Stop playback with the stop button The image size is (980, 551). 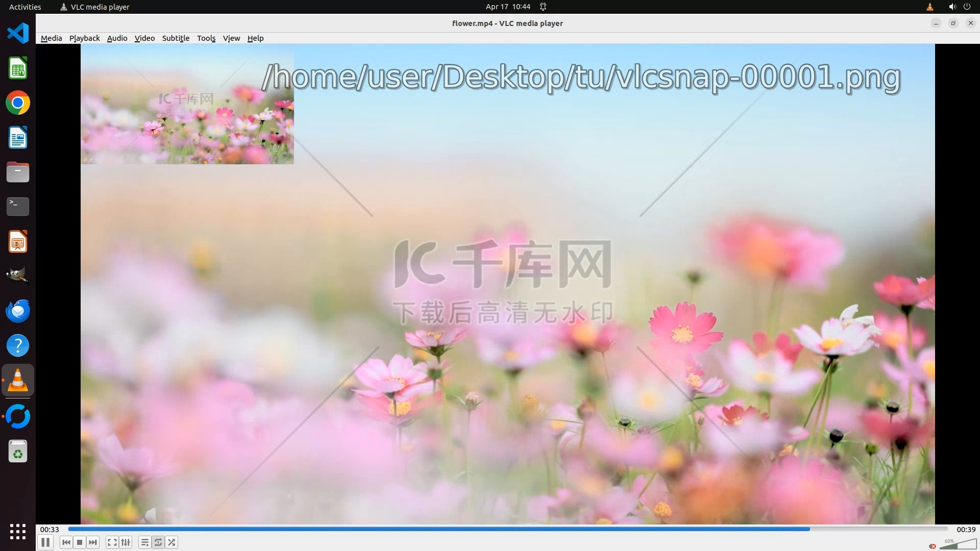(80, 542)
